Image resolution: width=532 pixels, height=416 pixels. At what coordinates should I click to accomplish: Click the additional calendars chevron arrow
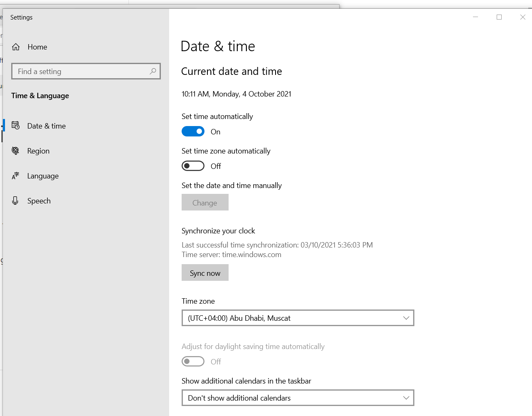coord(406,398)
